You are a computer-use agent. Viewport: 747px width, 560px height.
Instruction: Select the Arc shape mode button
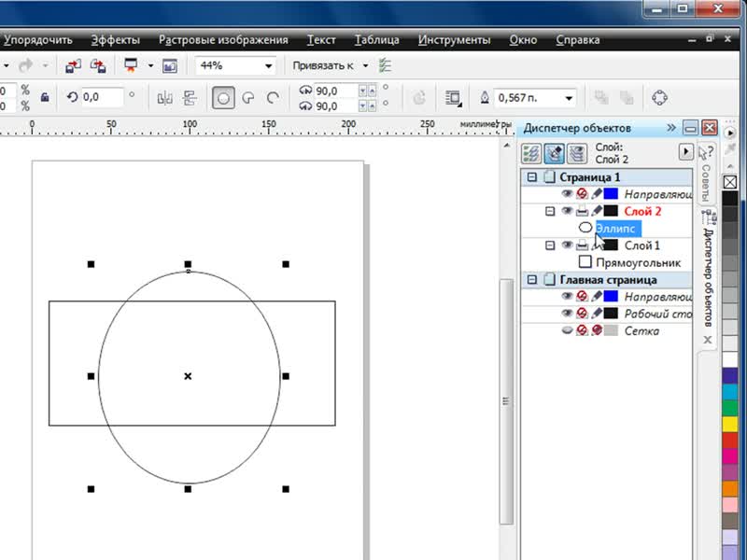[273, 98]
